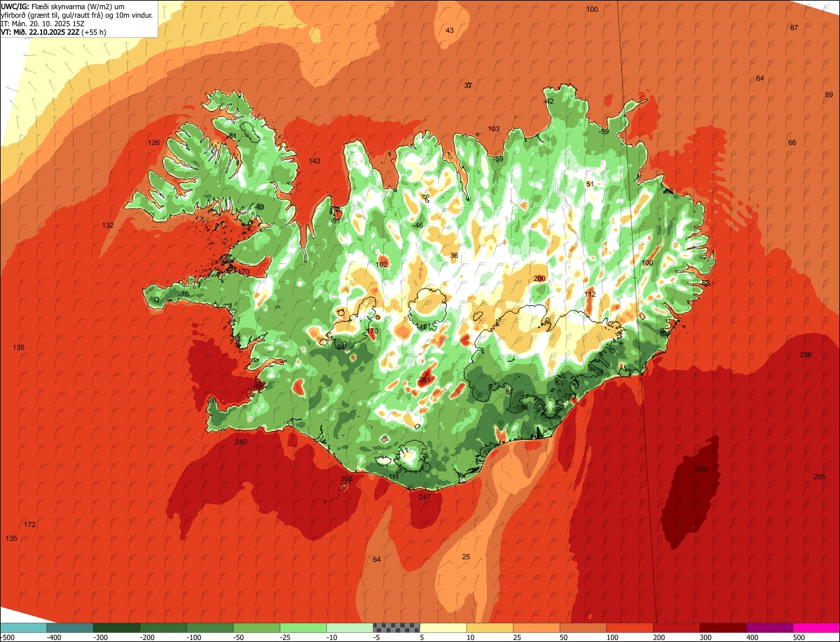Click the pale yellow legend swatch between 5 and 10
This screenshot has width=840, height=642.
(x=443, y=628)
